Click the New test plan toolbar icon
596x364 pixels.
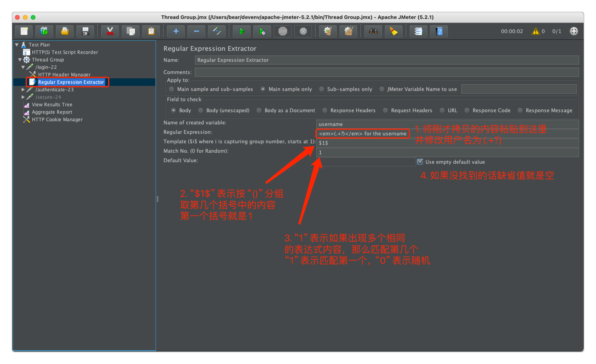click(x=24, y=31)
